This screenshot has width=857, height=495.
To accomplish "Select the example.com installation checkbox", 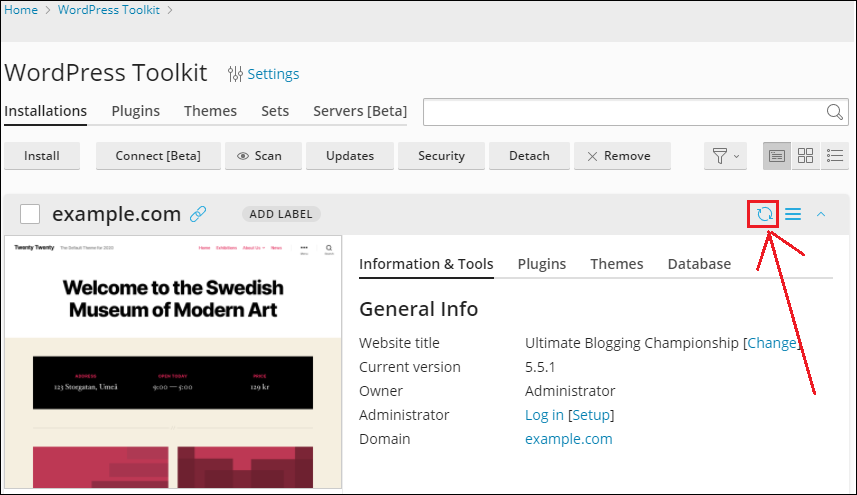I will click(30, 214).
